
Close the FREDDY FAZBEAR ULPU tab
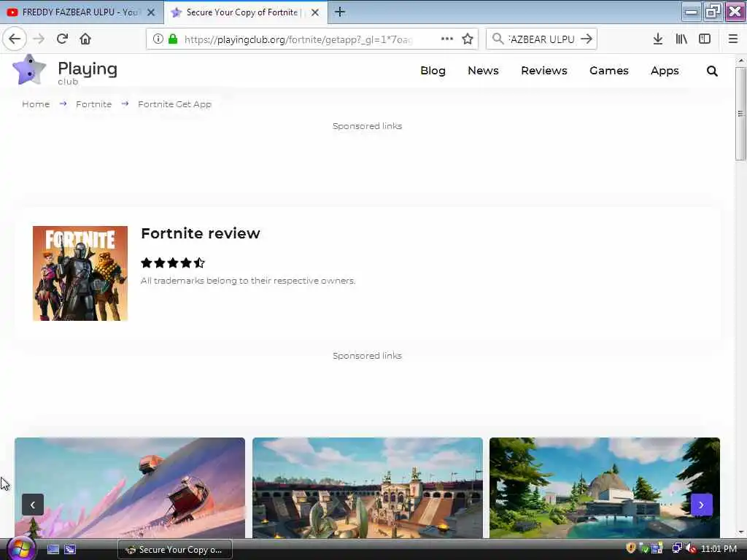click(151, 12)
